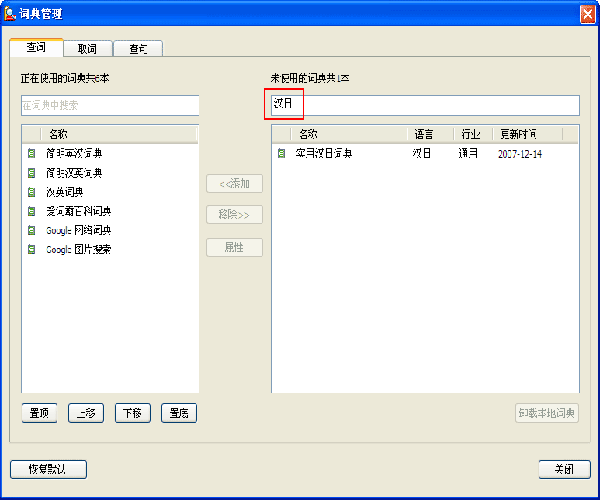Select 爱词霸百科词典 in the list
600x500 pixels.
(79, 211)
